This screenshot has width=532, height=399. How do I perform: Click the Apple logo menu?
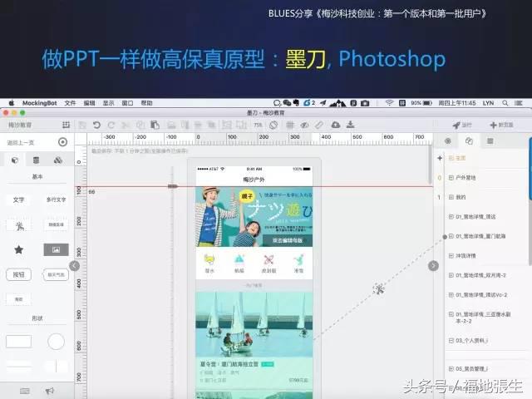(x=11, y=103)
